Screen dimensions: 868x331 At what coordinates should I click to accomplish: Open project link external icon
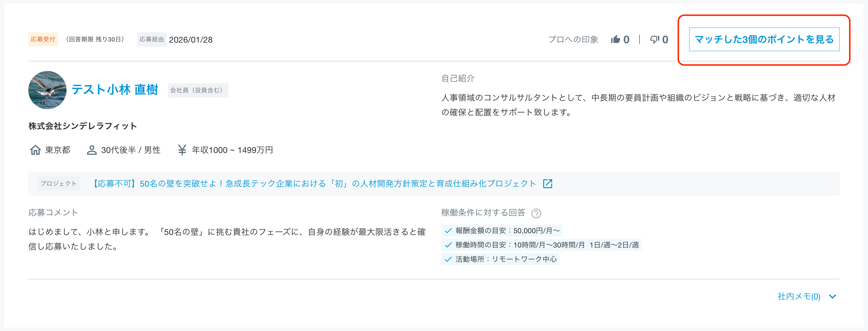(x=548, y=183)
